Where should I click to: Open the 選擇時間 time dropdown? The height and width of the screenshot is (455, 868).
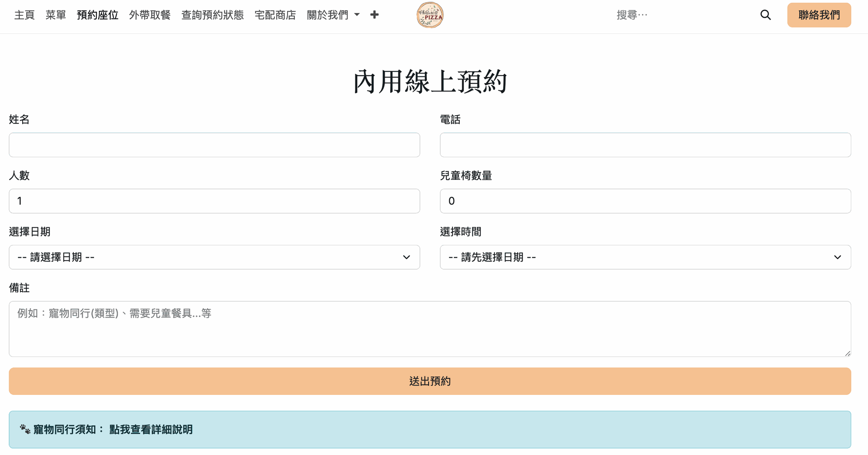click(x=645, y=257)
